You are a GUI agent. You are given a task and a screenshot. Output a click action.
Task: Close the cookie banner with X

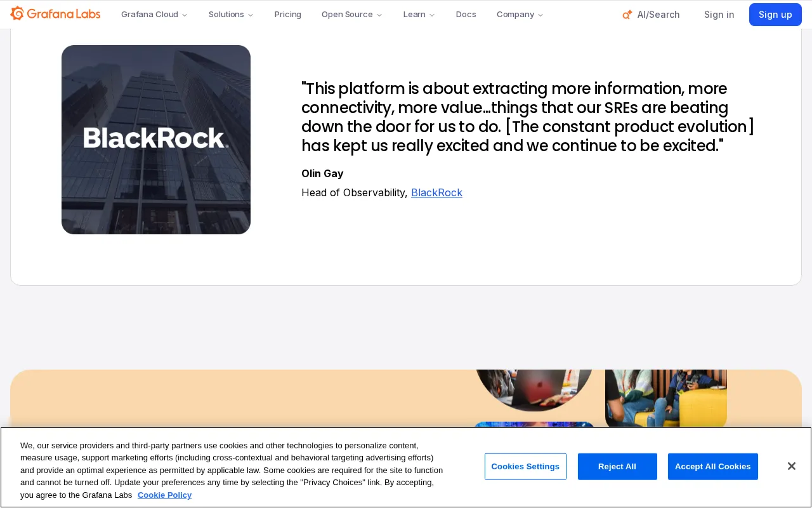[x=791, y=466]
